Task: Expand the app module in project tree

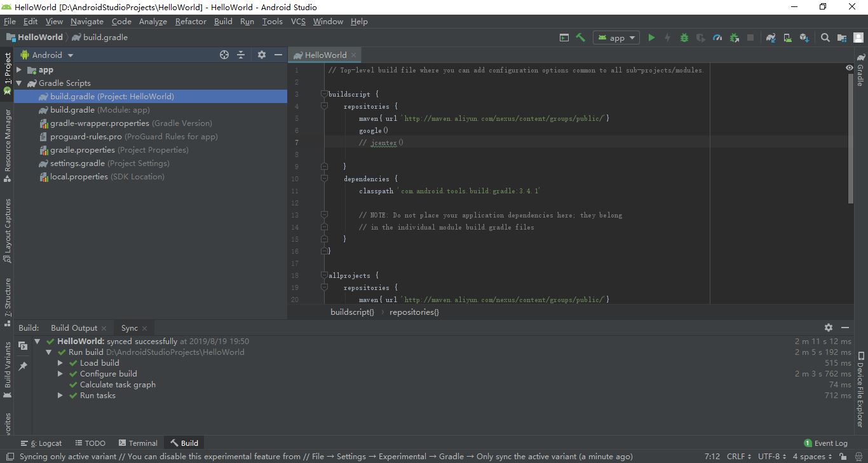Action: 18,70
